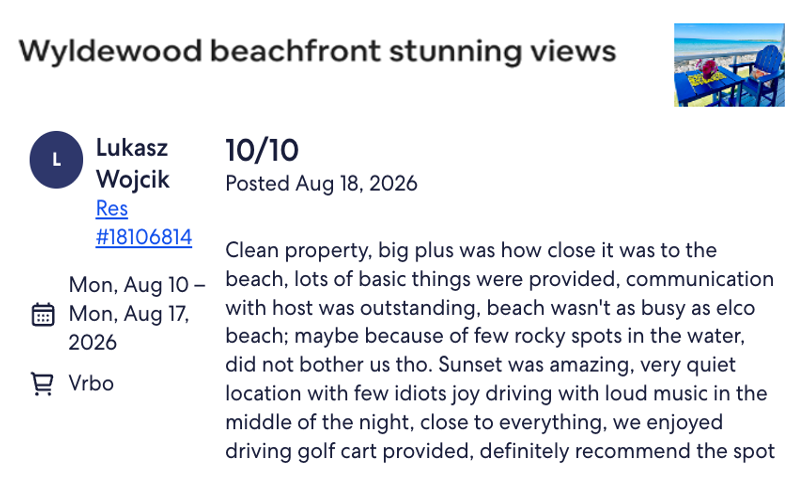Click the year 2026 under stay dates
The image size is (812, 482).
pos(93,343)
